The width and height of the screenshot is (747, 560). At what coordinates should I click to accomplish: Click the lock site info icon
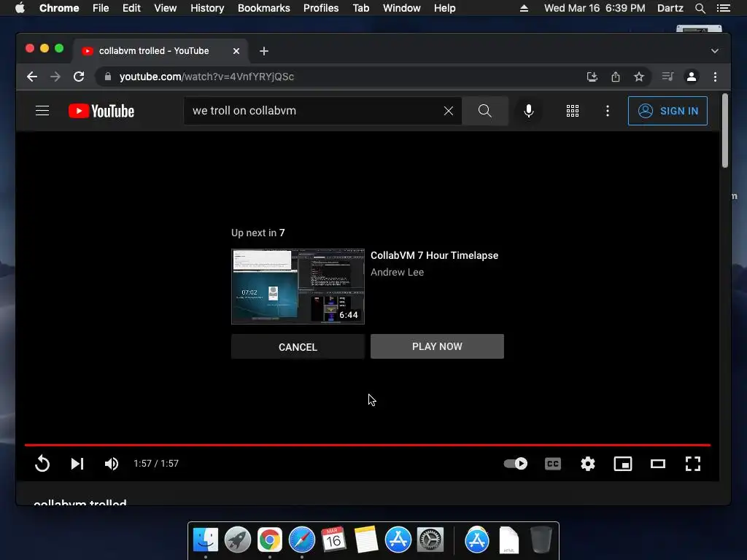108,77
